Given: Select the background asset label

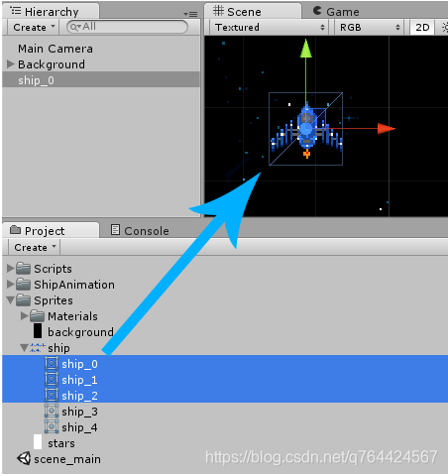Looking at the screenshot, I should click(x=80, y=332).
